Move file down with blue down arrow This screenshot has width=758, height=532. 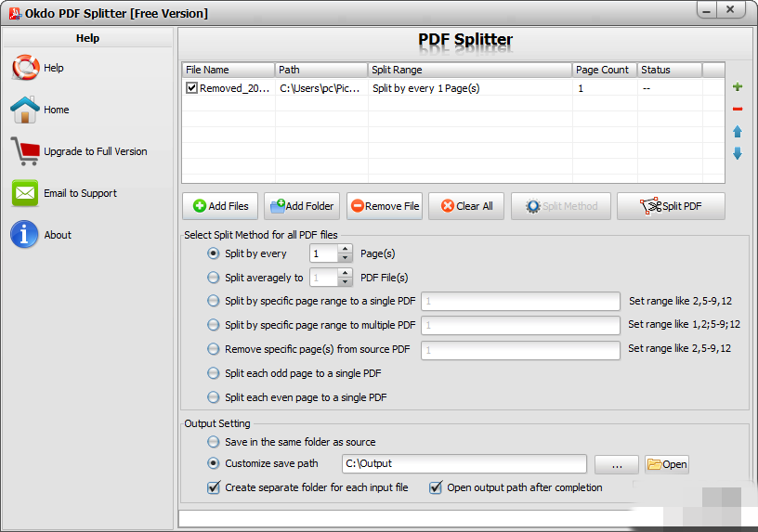pos(738,153)
